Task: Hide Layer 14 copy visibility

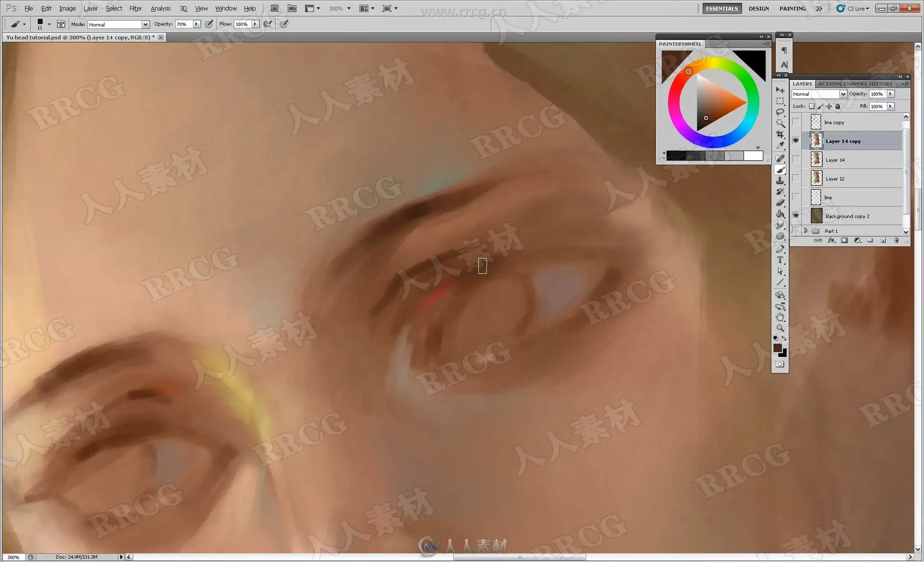Action: click(x=796, y=140)
